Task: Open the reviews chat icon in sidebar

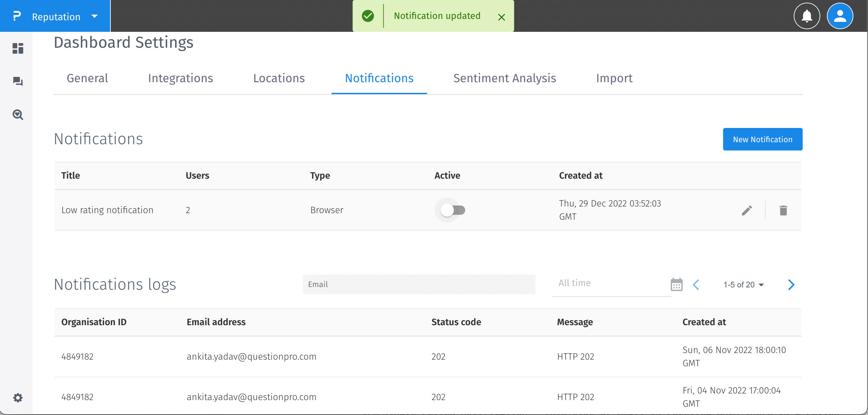Action: 18,82
